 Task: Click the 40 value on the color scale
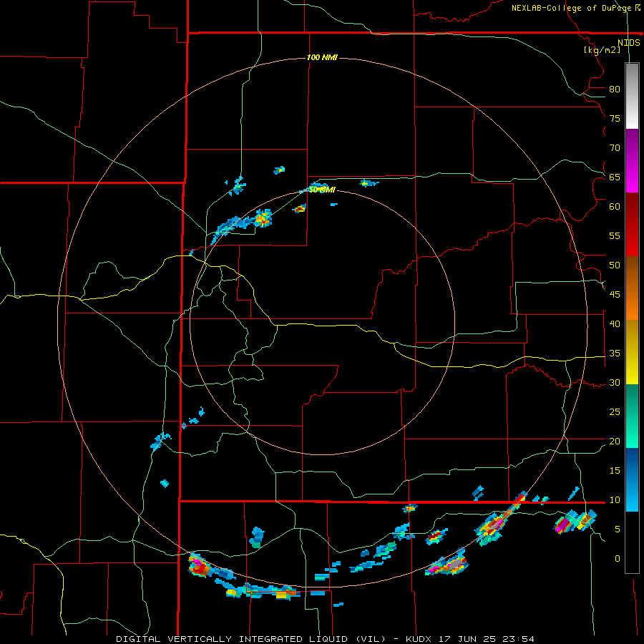pos(615,323)
